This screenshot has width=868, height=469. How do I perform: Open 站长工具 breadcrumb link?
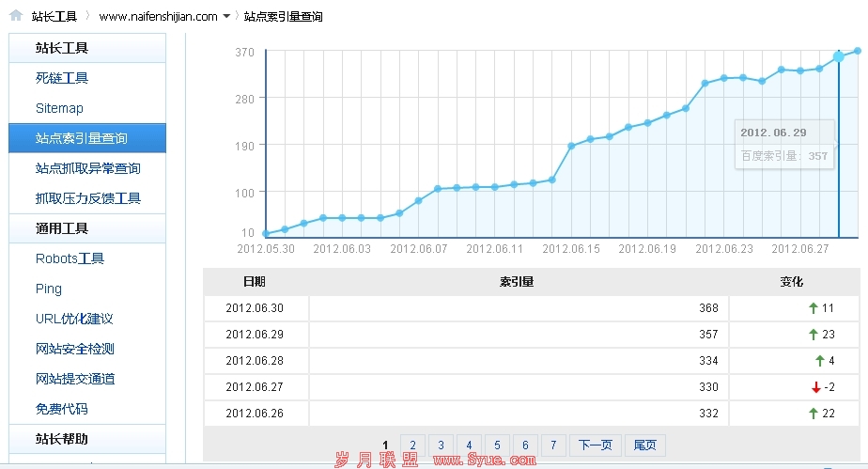pos(54,17)
